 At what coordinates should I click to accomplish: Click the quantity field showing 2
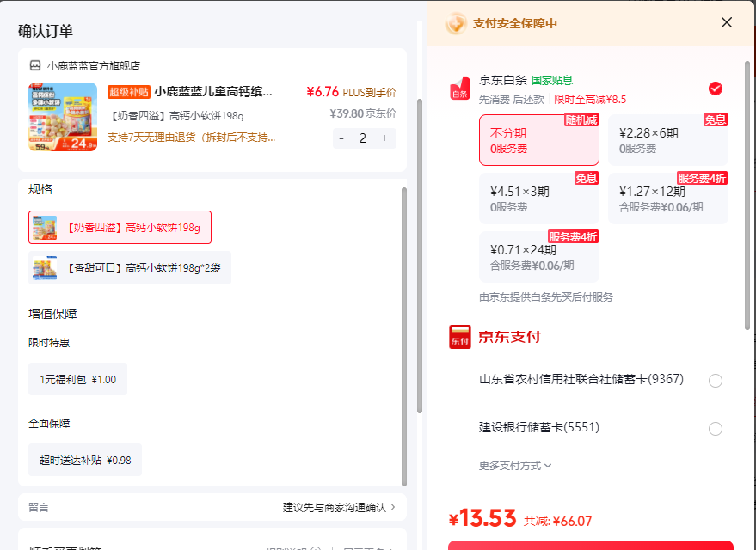363,138
